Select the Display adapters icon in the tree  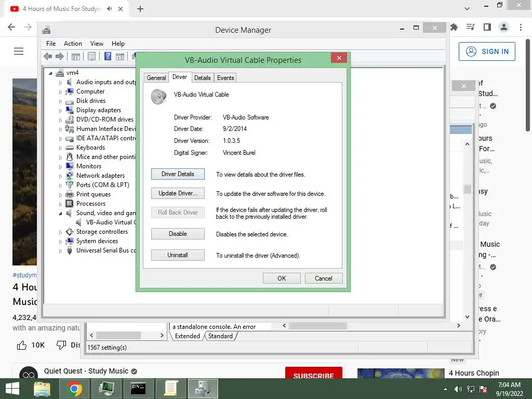coord(70,110)
